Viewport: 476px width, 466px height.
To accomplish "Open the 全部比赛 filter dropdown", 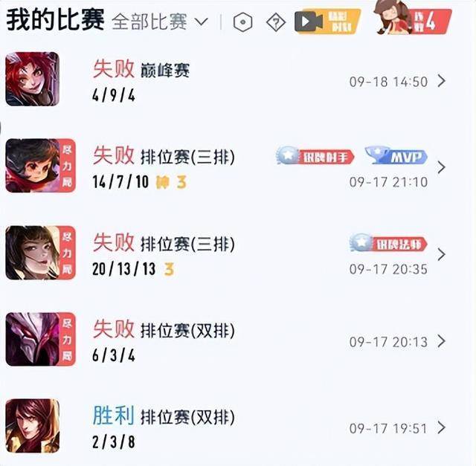I will (x=160, y=22).
